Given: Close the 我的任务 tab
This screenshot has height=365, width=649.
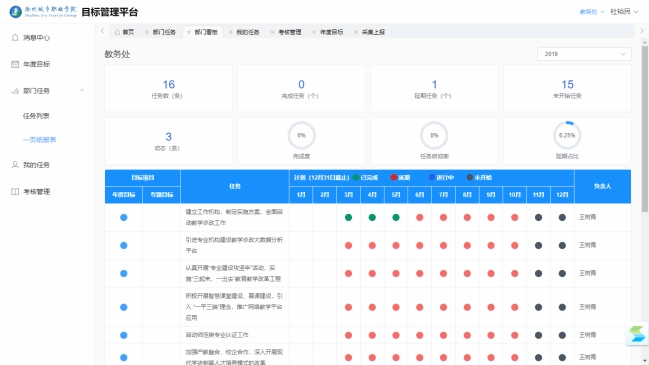Looking at the screenshot, I should point(231,32).
